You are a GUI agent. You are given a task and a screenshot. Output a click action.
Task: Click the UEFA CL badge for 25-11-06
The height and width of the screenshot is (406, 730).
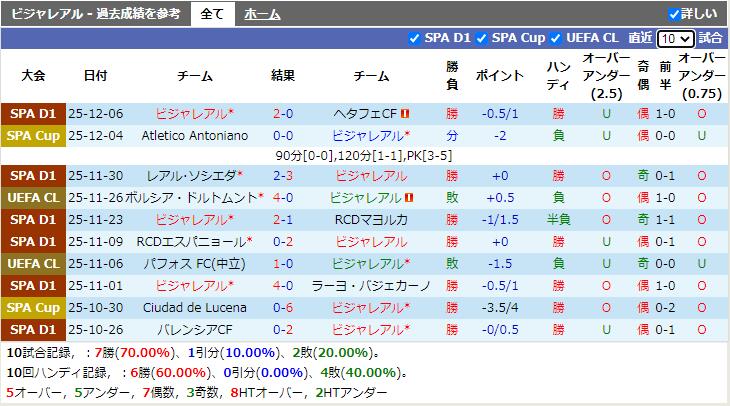(33, 264)
